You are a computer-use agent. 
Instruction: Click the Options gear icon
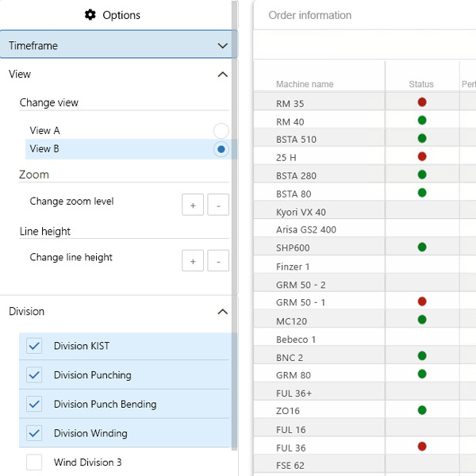click(90, 15)
